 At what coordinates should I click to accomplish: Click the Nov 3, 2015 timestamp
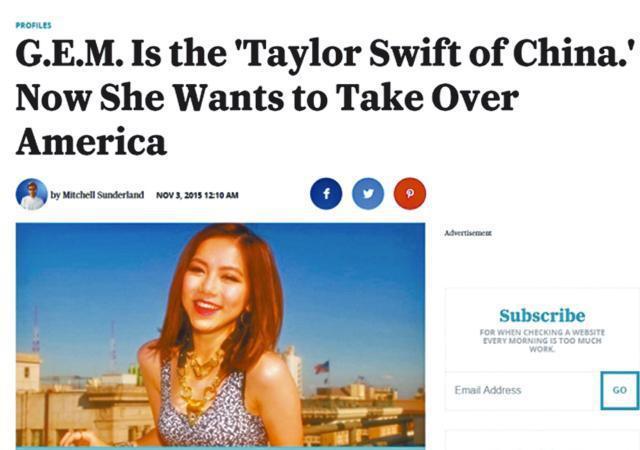197,195
